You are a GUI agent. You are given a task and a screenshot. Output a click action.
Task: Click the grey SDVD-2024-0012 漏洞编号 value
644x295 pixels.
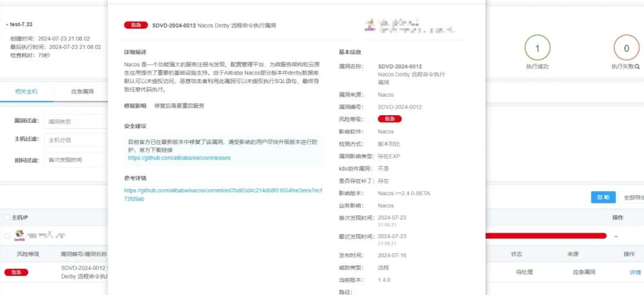pos(400,106)
